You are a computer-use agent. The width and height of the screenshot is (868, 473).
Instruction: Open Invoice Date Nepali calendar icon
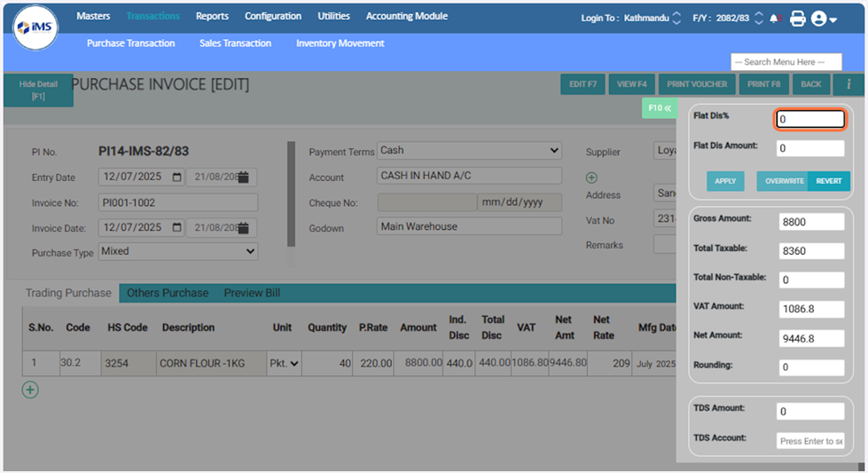(x=243, y=228)
